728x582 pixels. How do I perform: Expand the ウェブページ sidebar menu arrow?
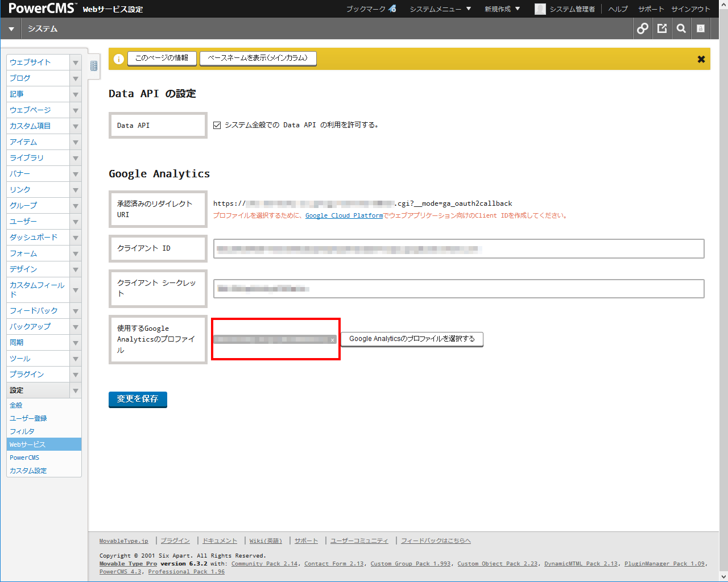pos(76,110)
